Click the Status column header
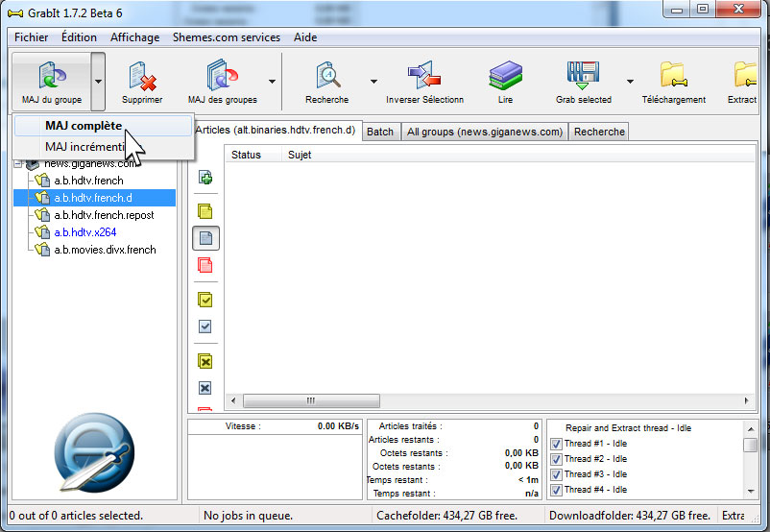The width and height of the screenshot is (770, 532). pos(253,155)
